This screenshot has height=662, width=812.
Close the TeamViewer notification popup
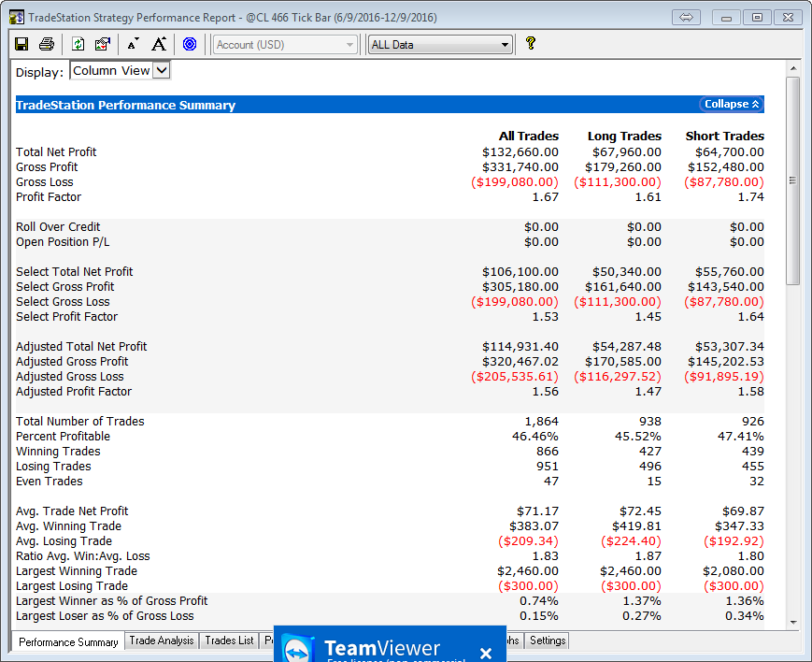coord(486,653)
